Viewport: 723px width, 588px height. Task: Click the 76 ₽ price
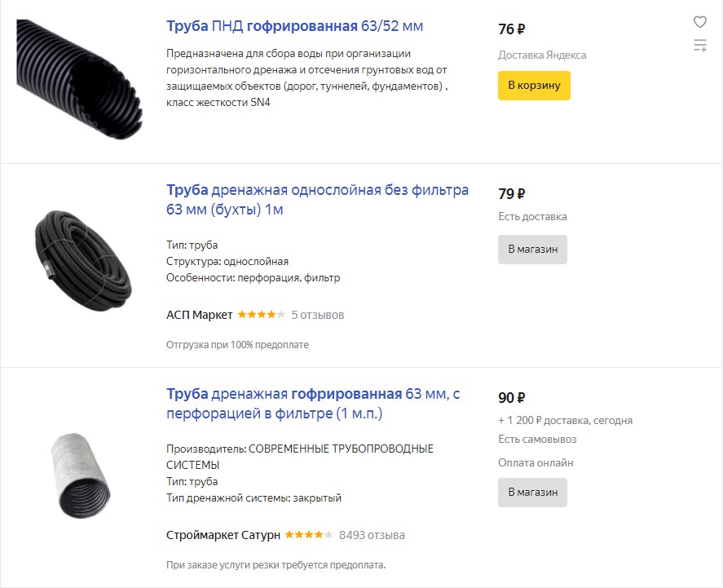511,29
